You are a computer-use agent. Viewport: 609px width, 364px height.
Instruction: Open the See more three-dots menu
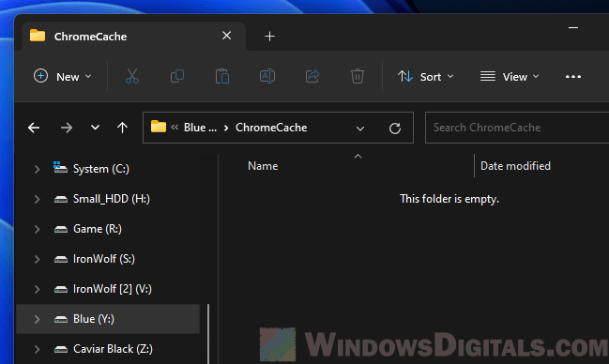point(573,77)
